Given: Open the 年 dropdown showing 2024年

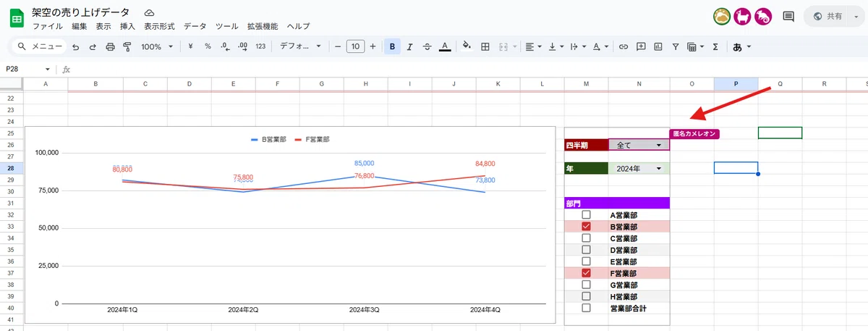Looking at the screenshot, I should tap(639, 168).
